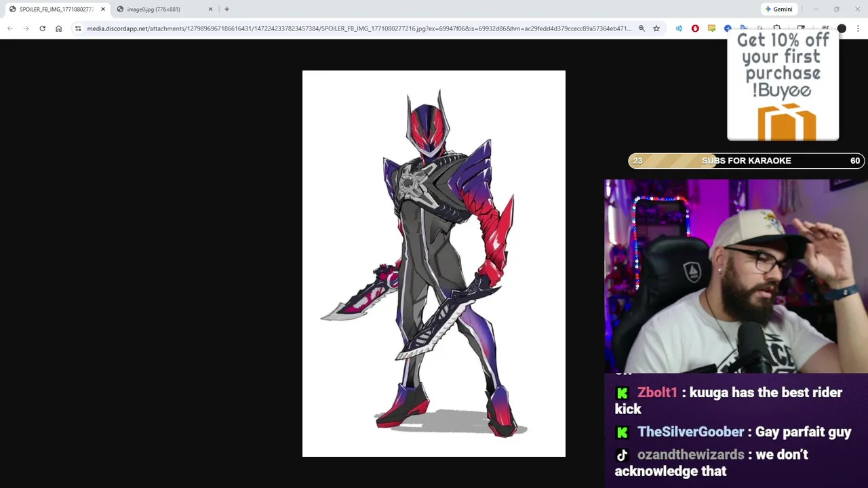The width and height of the screenshot is (868, 488).
Task: Open the Gemini assistant button
Action: point(778,9)
